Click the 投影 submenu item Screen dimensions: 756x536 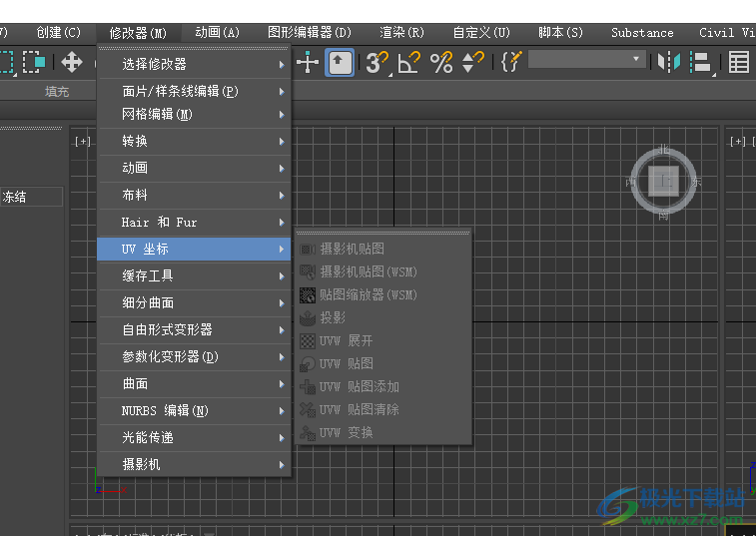click(382, 318)
